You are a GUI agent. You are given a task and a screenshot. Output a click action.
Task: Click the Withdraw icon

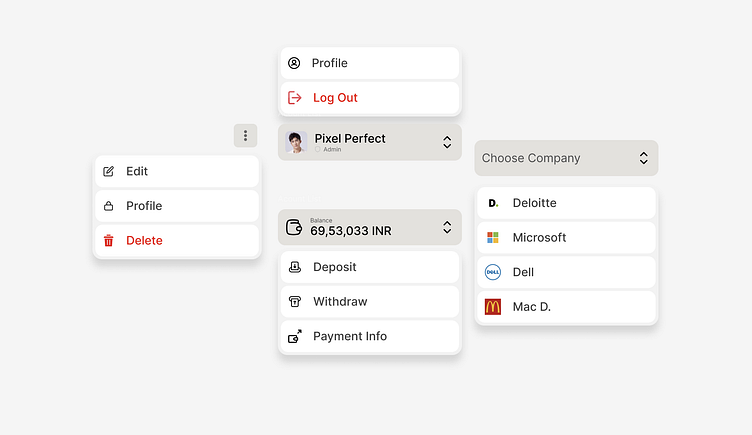coord(294,302)
